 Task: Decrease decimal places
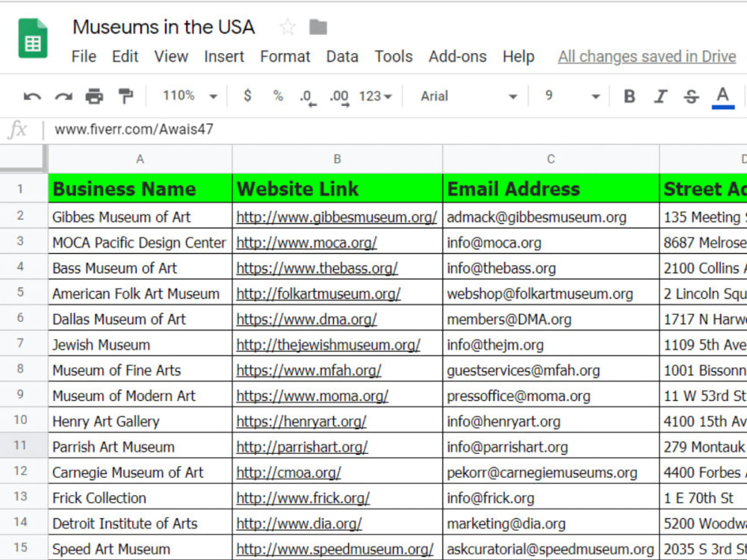pyautogui.click(x=309, y=98)
